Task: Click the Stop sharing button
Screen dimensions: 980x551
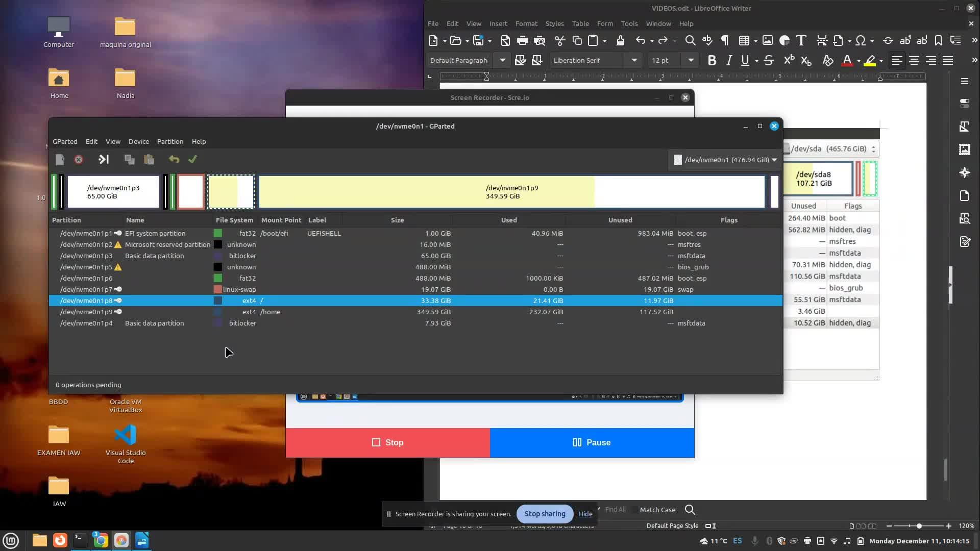Action: [x=545, y=514]
